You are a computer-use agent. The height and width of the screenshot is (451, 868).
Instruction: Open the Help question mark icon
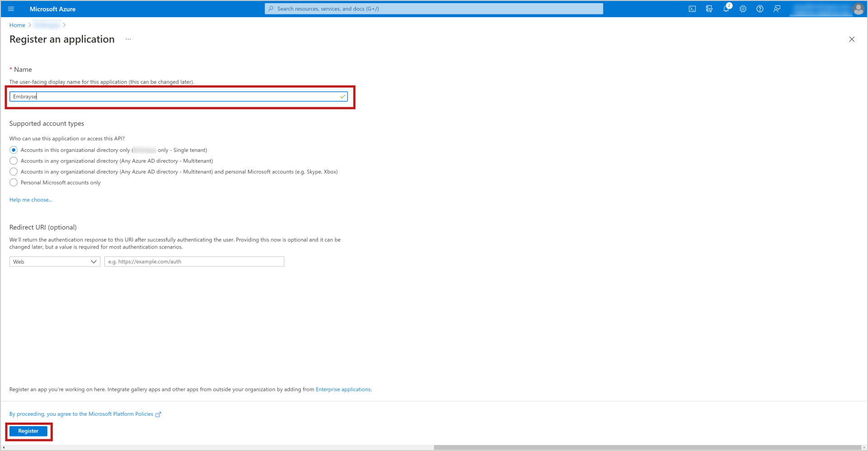[x=760, y=9]
